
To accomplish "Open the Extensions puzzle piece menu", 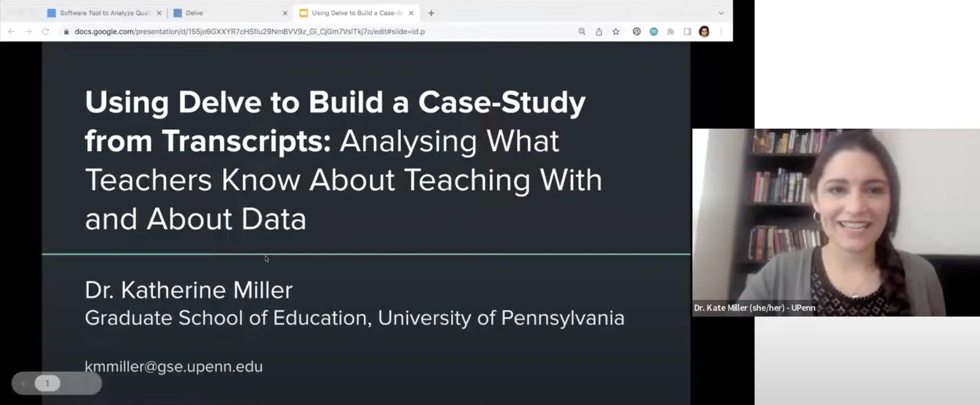I will pyautogui.click(x=670, y=31).
